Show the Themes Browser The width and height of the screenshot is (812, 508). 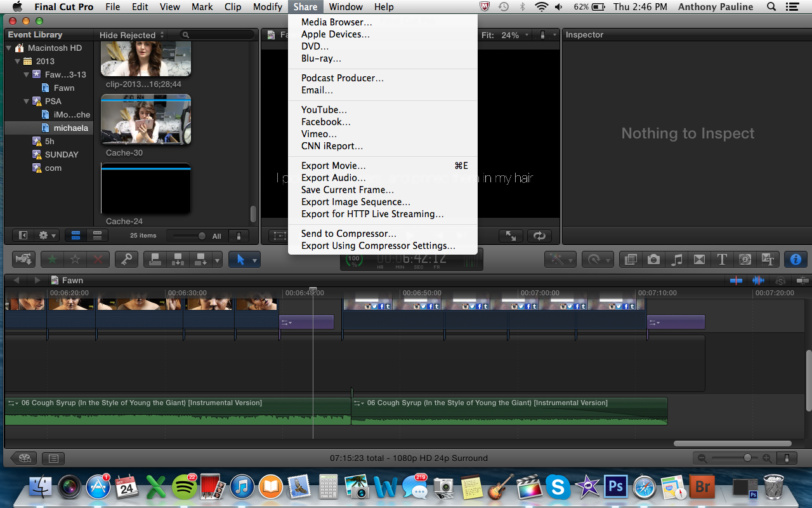[768, 259]
